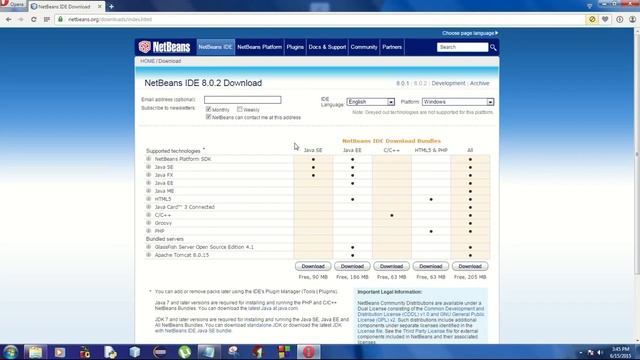
Task: Open the oval dark taskbar icon
Action: click(160, 352)
